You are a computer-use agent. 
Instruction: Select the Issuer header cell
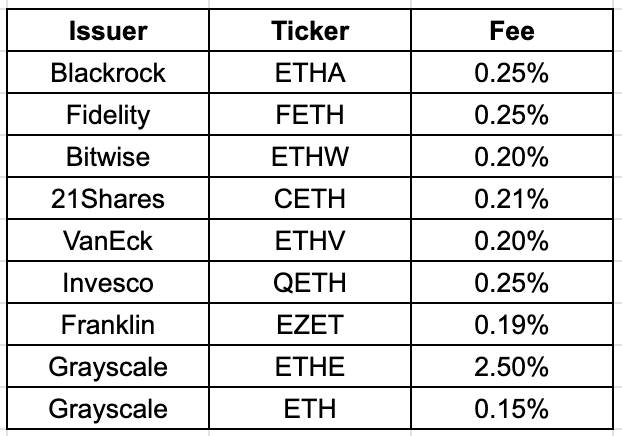[x=108, y=30]
